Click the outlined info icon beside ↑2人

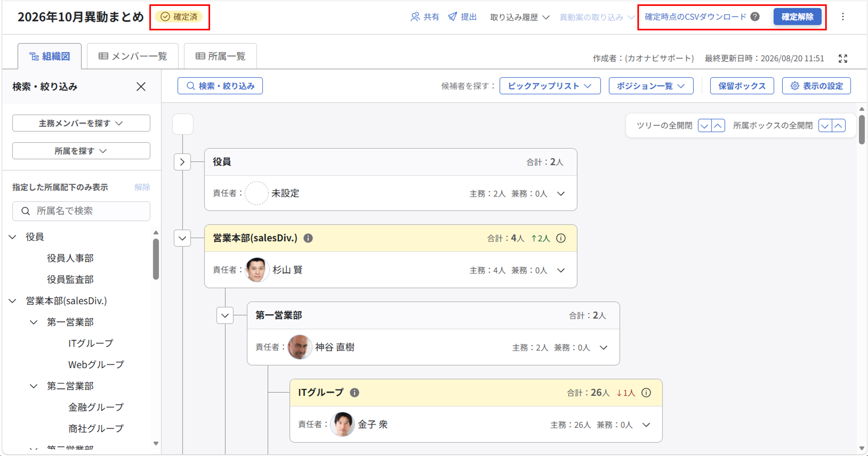click(561, 238)
